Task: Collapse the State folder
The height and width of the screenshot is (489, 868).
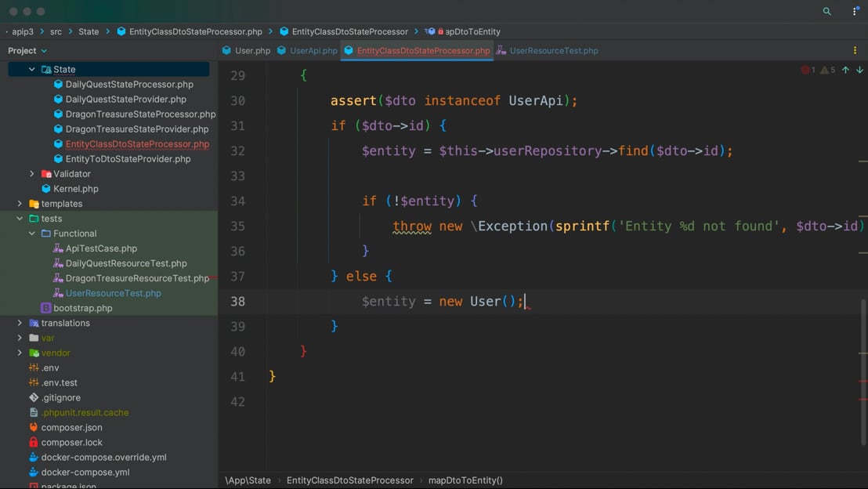Action: [32, 69]
